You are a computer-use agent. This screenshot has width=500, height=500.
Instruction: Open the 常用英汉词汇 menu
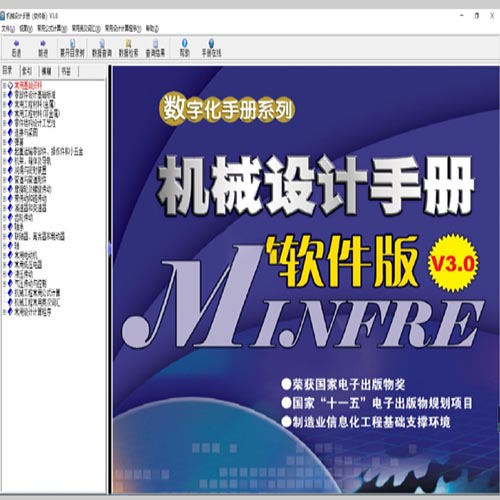[x=86, y=29]
